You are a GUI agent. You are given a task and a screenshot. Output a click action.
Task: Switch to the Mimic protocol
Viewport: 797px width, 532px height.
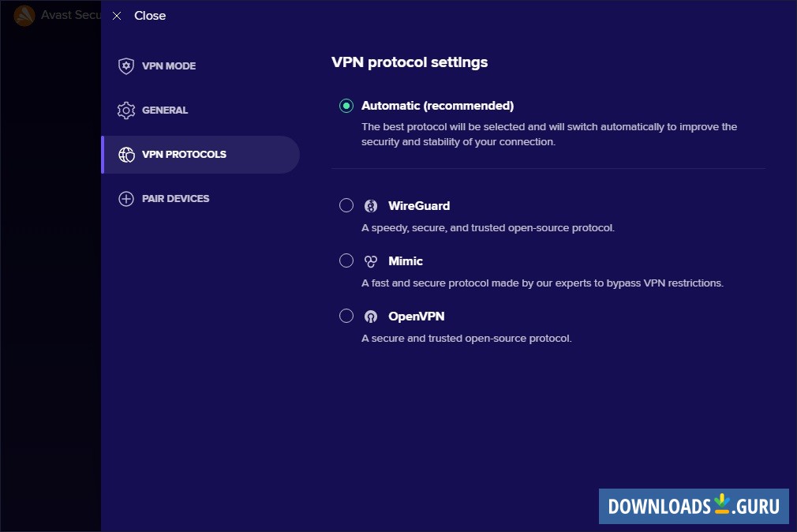(x=346, y=260)
